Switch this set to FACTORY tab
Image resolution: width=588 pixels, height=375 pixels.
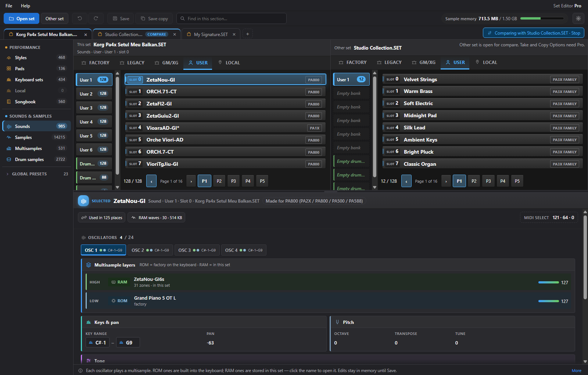pyautogui.click(x=96, y=63)
